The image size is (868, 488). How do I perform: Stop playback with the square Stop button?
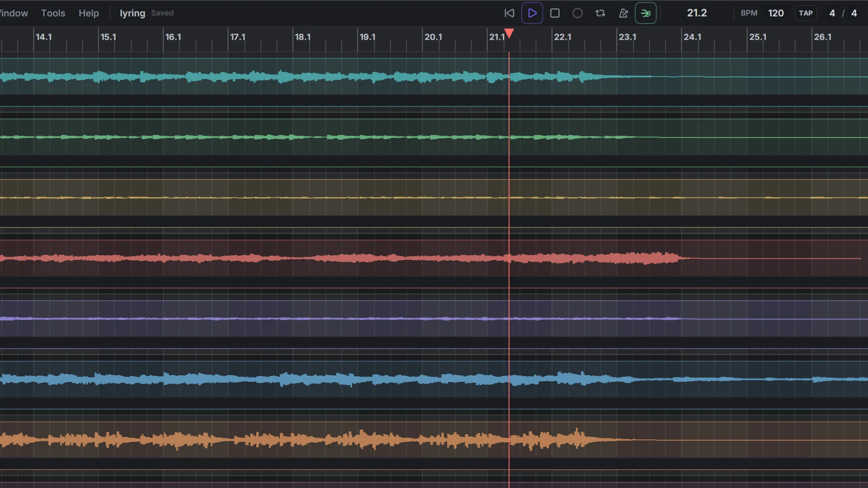coord(555,13)
